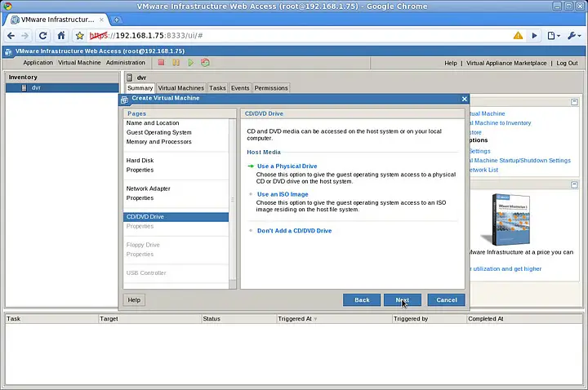This screenshot has width=588, height=390.
Task: Click the Task column header
Action: [51, 319]
